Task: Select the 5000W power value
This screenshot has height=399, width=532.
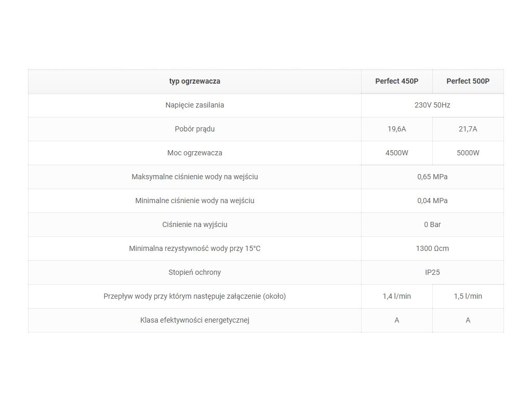Action: click(x=468, y=153)
